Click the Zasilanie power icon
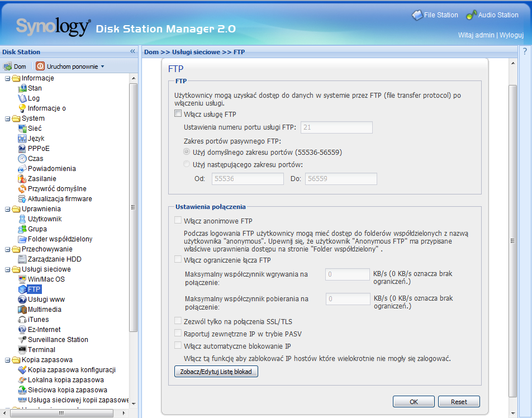This screenshot has height=418, width=532. click(x=22, y=178)
